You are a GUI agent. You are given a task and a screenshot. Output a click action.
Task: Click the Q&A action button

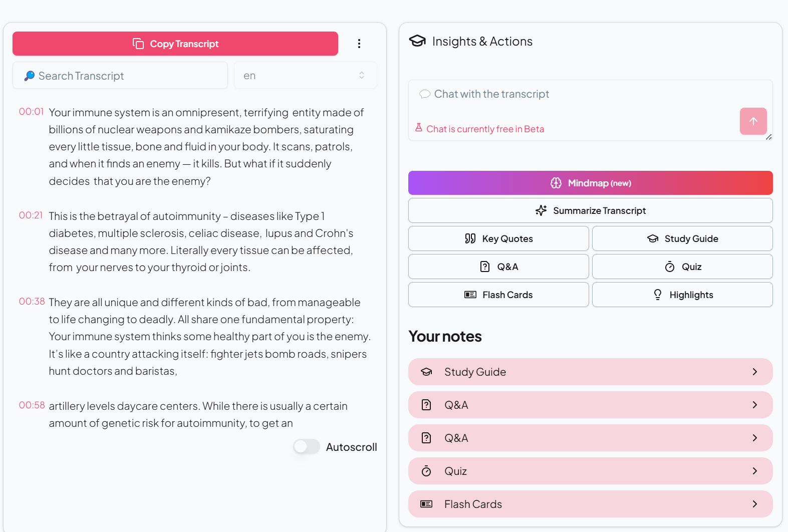pos(498,267)
